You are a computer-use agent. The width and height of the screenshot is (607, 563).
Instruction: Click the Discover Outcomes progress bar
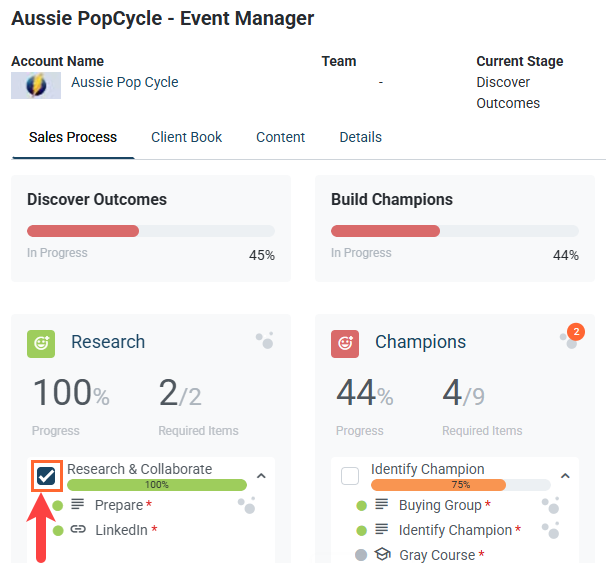click(150, 231)
